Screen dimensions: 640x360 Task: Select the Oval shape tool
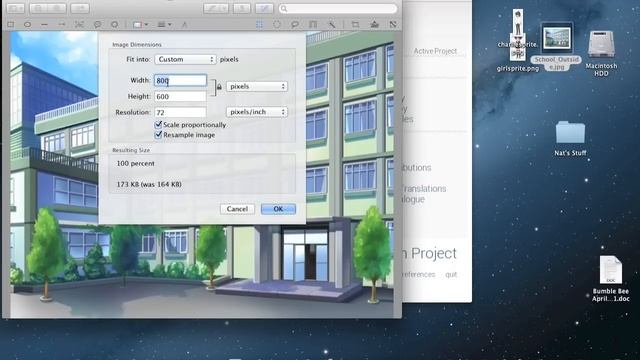[27, 24]
